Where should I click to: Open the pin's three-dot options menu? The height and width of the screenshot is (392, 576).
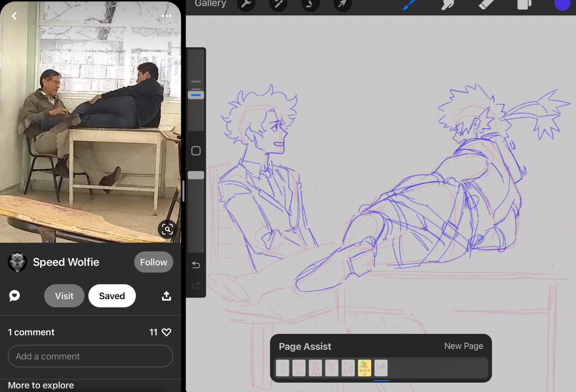(x=167, y=16)
